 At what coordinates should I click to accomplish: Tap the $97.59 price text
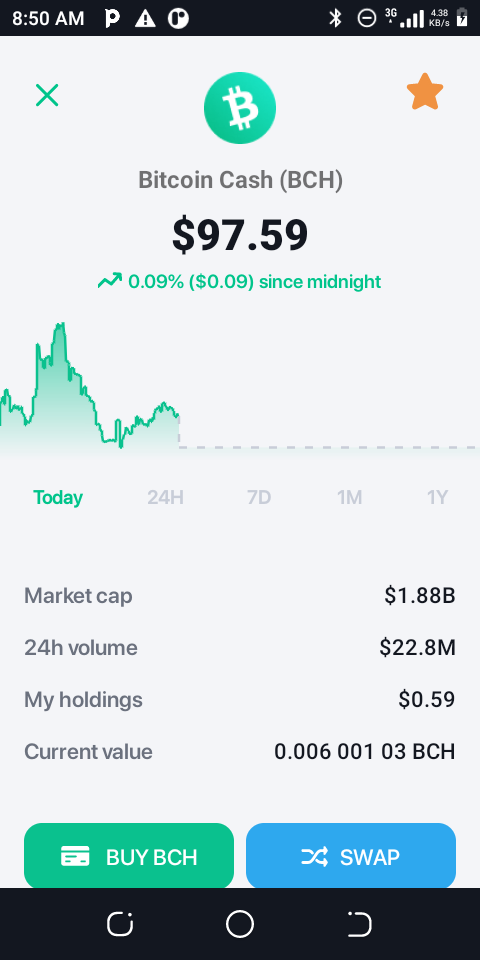(240, 235)
